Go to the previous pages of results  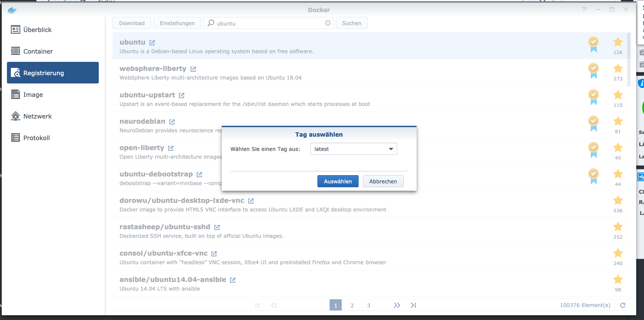coord(274,305)
